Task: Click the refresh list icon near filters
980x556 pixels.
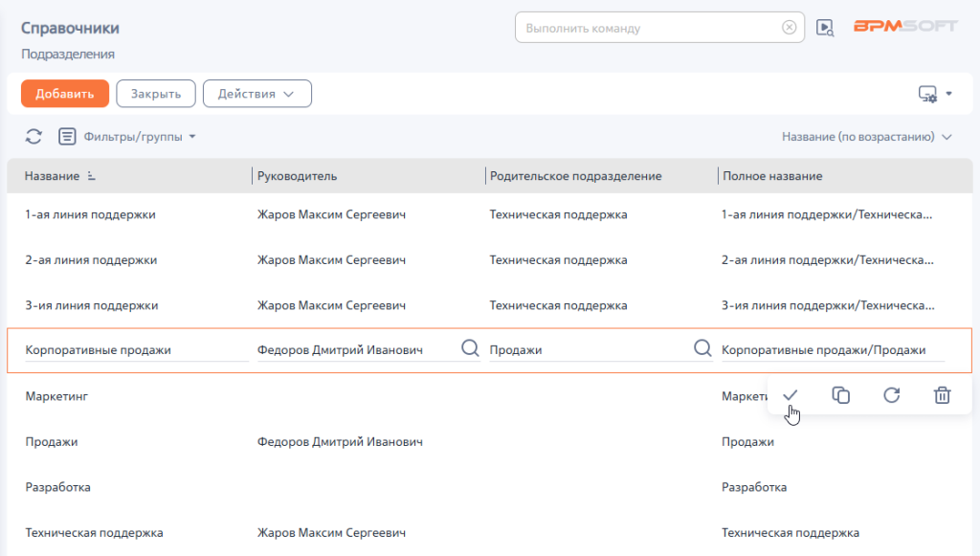Action: pyautogui.click(x=33, y=137)
